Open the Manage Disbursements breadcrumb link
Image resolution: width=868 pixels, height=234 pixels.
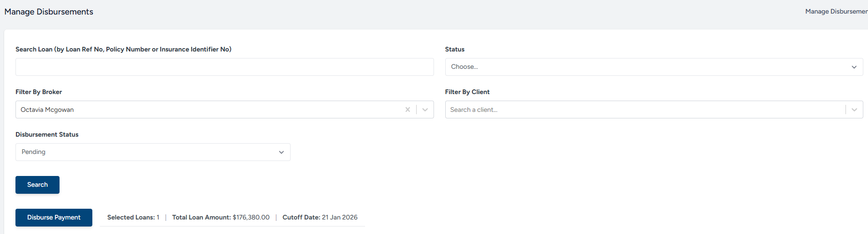[836, 11]
